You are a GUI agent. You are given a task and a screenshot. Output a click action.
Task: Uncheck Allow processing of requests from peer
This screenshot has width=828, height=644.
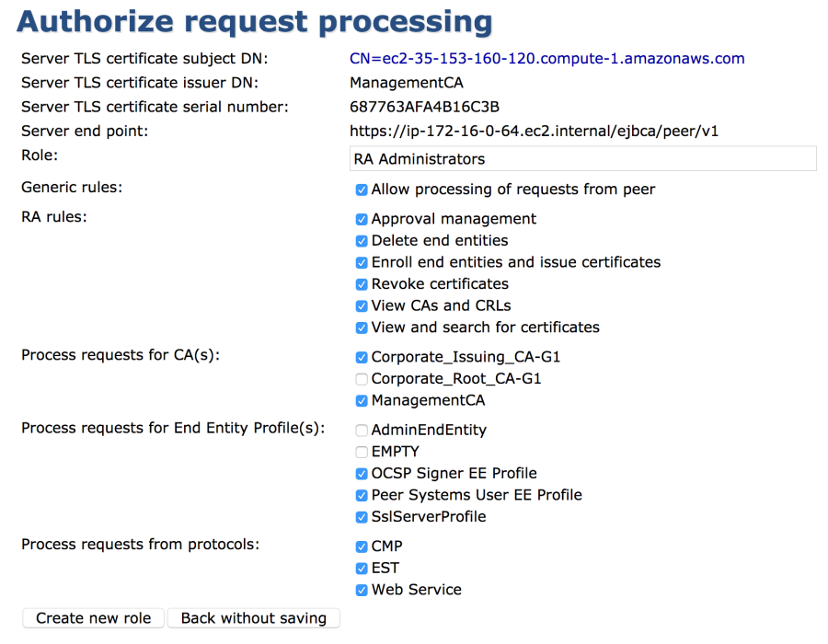[362, 190]
